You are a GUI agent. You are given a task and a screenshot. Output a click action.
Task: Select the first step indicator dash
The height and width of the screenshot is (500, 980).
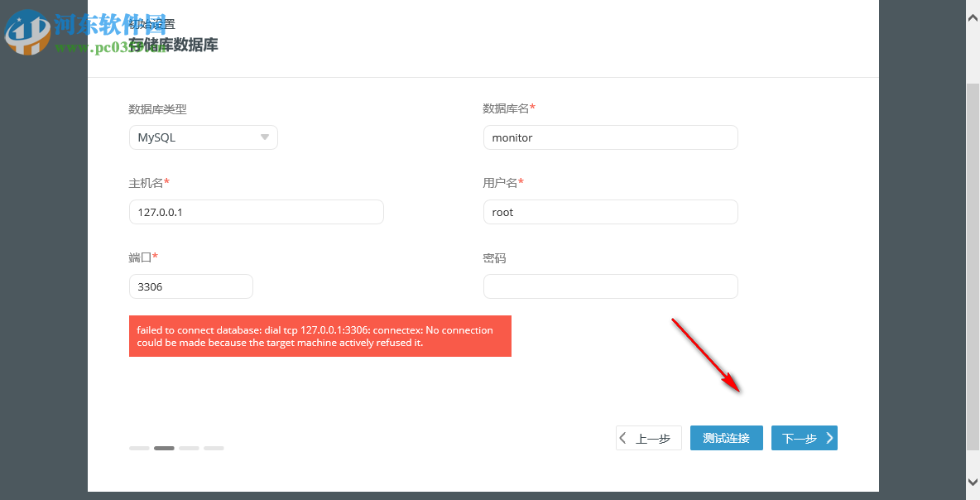[x=139, y=448]
